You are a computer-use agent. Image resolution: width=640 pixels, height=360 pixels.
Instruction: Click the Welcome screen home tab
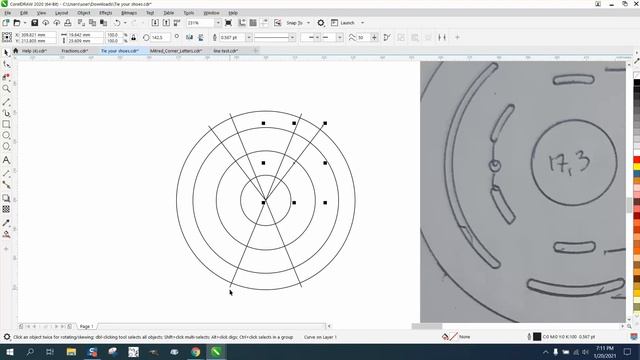(x=16, y=51)
